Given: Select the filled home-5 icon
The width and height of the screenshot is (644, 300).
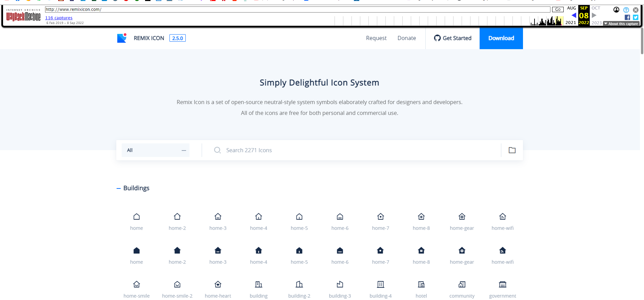Looking at the screenshot, I should (x=299, y=251).
